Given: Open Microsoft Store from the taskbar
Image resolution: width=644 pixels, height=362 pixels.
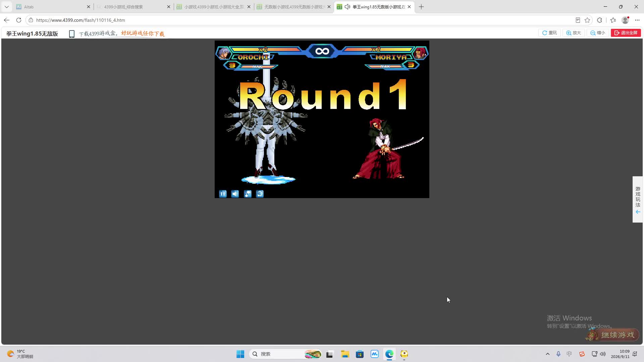Looking at the screenshot, I should tap(360, 354).
